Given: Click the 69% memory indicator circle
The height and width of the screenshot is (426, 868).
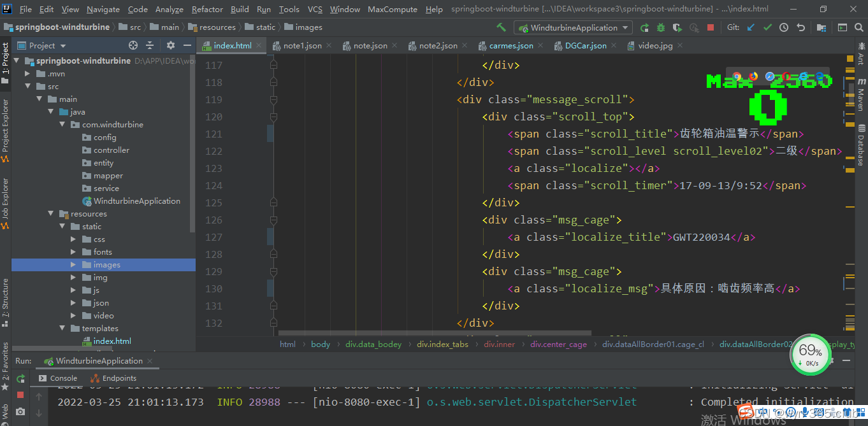Looking at the screenshot, I should coord(810,355).
